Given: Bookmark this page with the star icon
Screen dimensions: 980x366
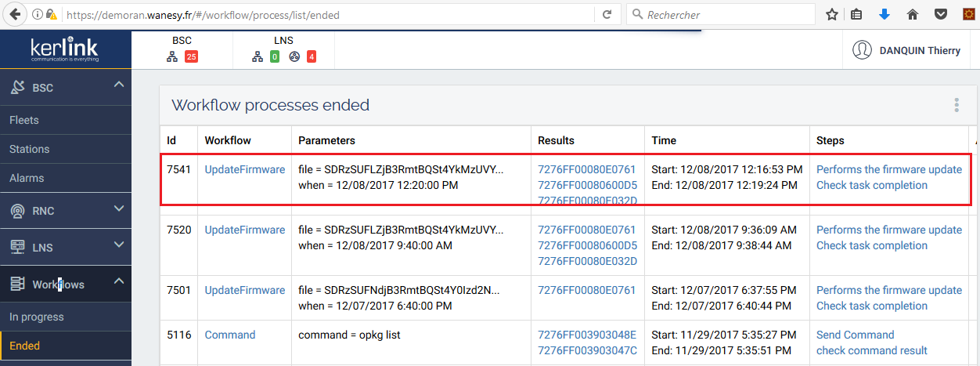Looking at the screenshot, I should click(832, 15).
